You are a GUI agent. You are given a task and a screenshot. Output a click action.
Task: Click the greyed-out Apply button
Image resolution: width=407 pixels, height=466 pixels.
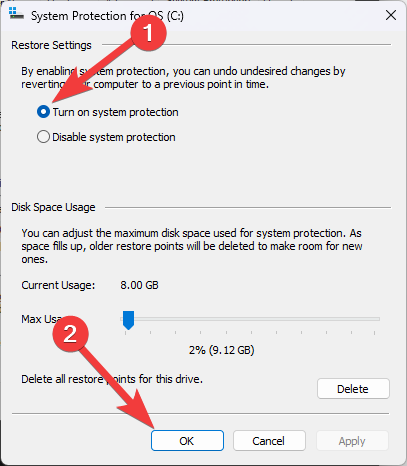pos(352,441)
